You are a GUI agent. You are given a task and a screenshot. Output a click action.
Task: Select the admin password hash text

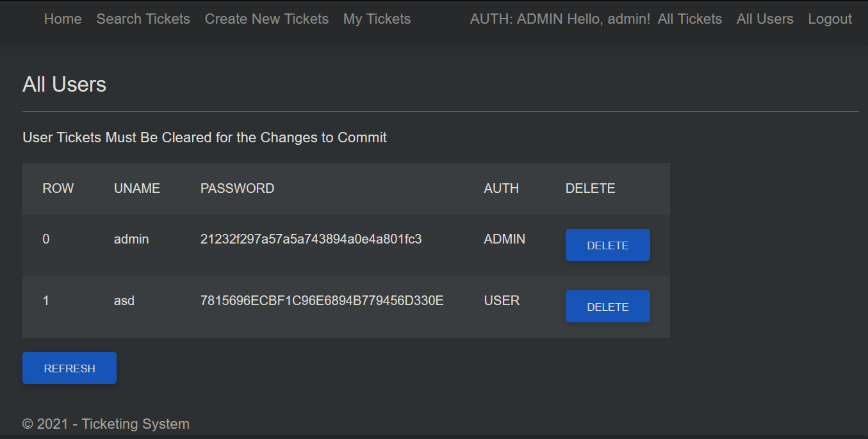311,238
